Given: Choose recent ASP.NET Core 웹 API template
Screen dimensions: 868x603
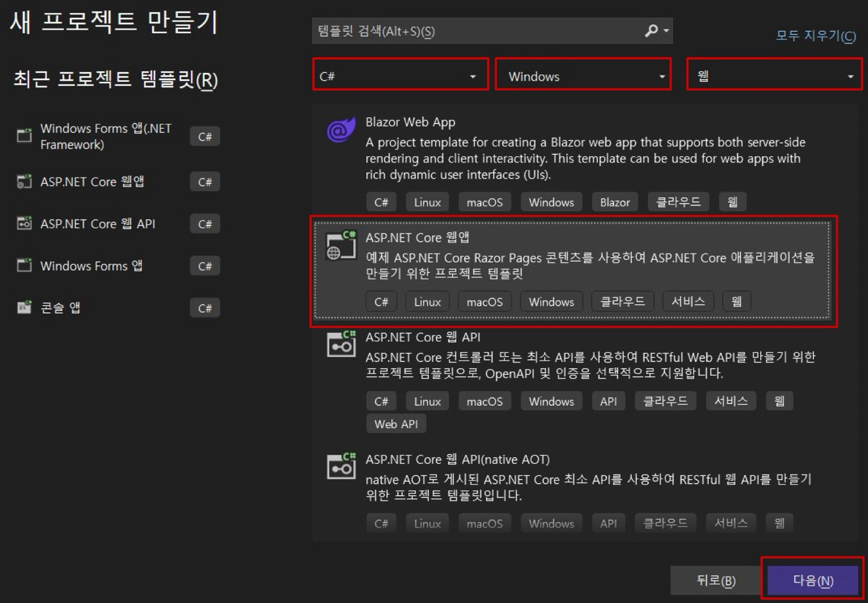Looking at the screenshot, I should [x=118, y=224].
